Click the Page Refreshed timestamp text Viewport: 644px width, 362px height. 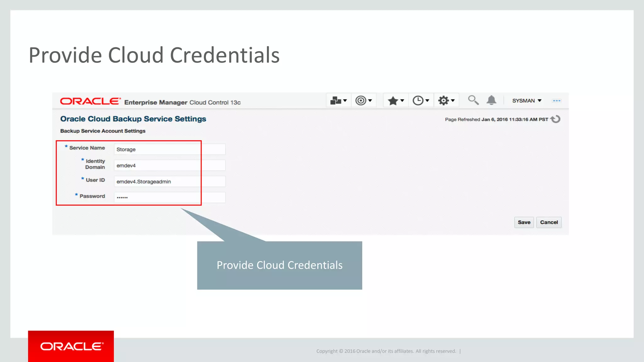(497, 119)
